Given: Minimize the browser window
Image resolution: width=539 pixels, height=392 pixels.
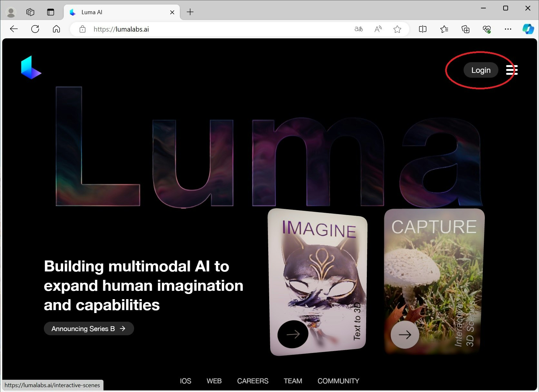Looking at the screenshot, I should tap(483, 8).
